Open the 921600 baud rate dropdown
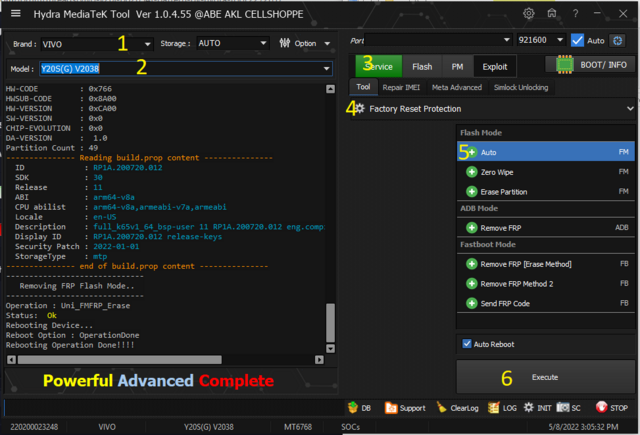Image resolution: width=640 pixels, height=435 pixels. 541,40
